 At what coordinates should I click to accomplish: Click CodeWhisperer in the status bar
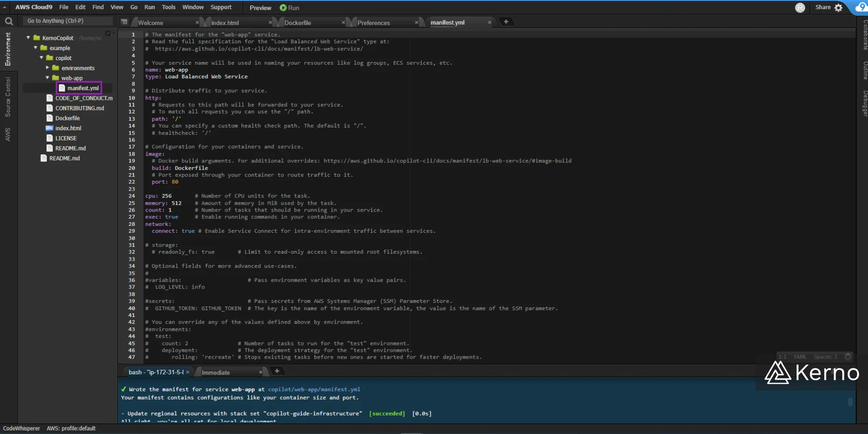coord(21,429)
